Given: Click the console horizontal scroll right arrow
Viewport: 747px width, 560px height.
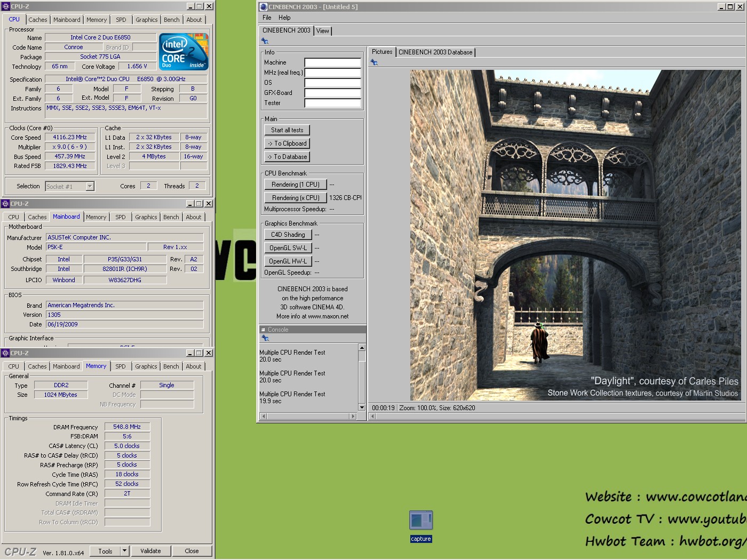Looking at the screenshot, I should coord(352,416).
